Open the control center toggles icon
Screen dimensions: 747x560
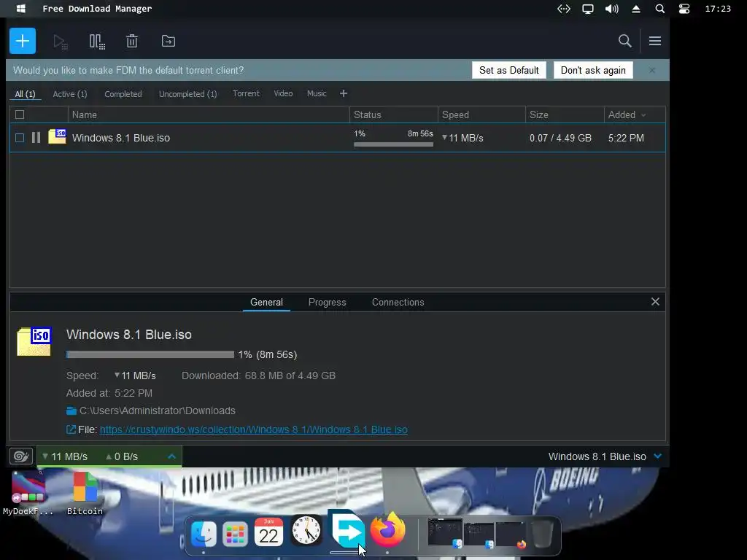(x=684, y=9)
